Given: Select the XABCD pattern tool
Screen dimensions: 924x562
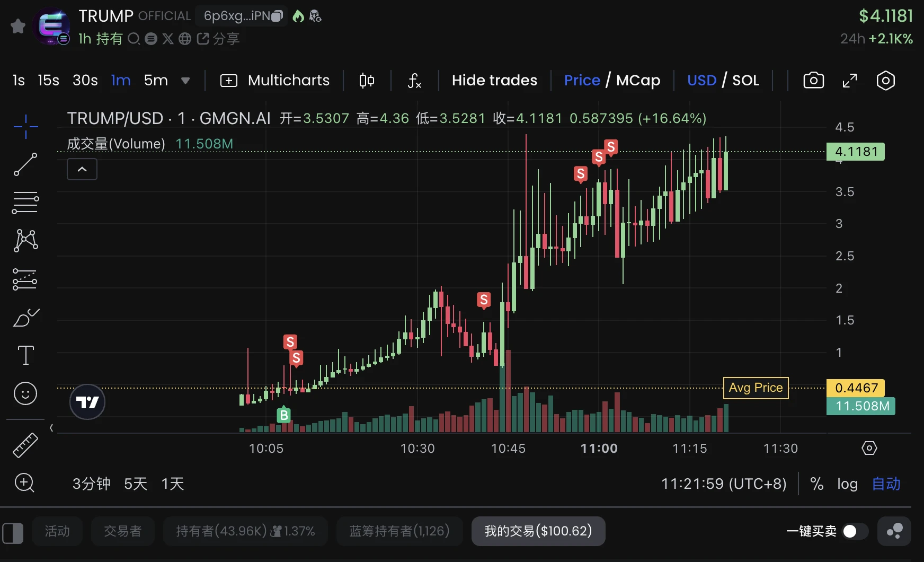Looking at the screenshot, I should (x=25, y=240).
